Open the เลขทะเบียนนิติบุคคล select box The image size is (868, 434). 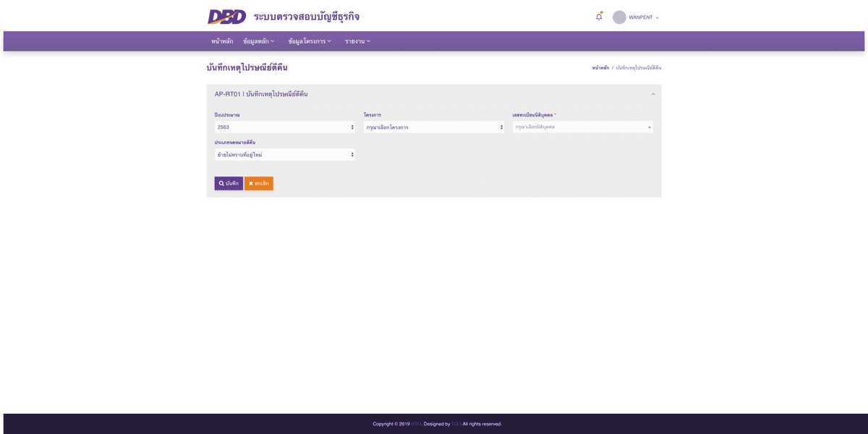583,127
